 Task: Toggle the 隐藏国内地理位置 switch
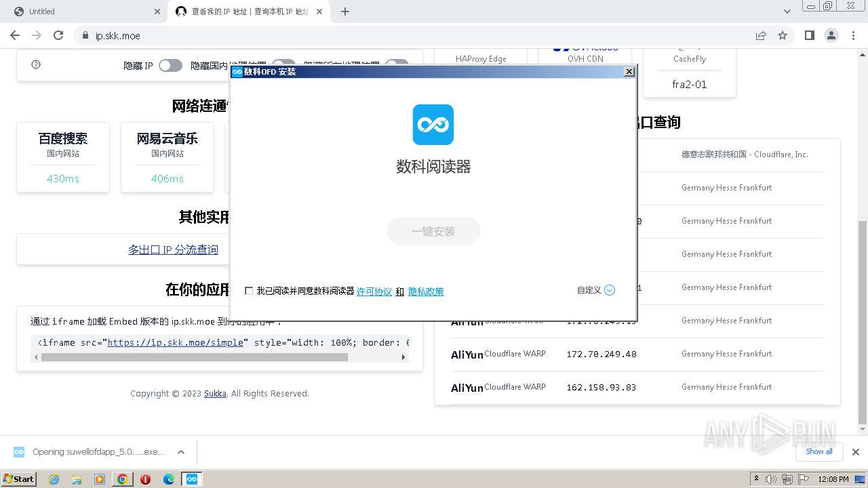[x=283, y=64]
